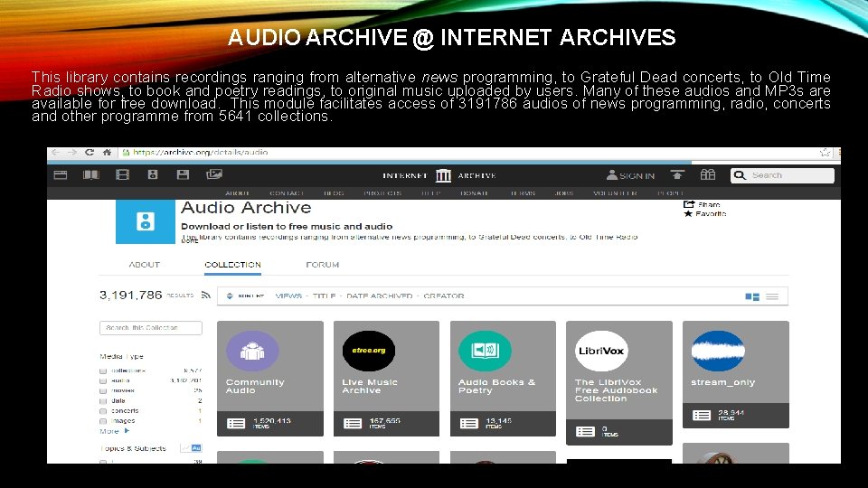Switch to tile grid view icon
The width and height of the screenshot is (868, 488).
pos(752,297)
